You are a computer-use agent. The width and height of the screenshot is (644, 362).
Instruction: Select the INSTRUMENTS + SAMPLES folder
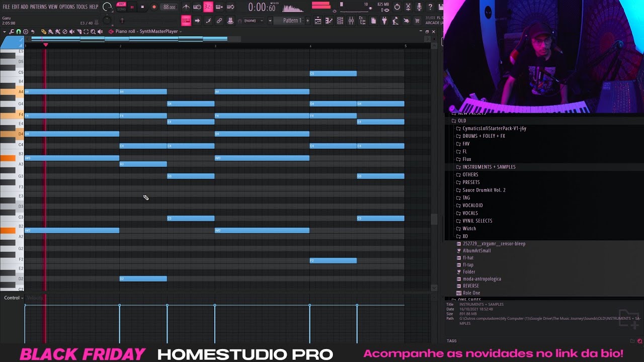[x=489, y=166]
